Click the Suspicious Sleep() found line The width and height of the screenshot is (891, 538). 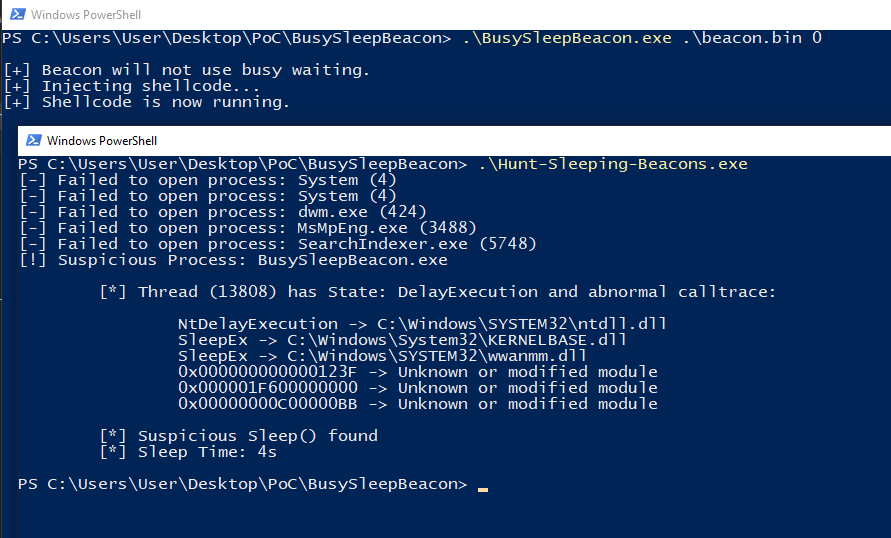click(239, 436)
